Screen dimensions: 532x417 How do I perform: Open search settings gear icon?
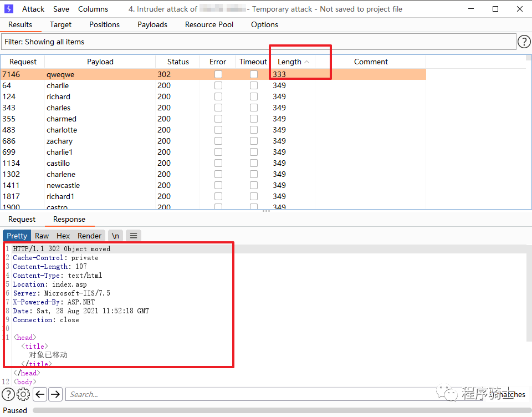point(23,394)
